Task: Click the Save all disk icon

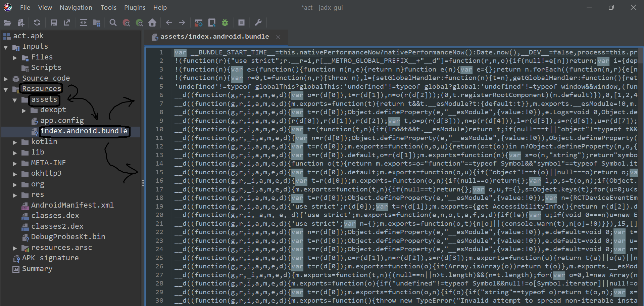Action: click(x=53, y=23)
